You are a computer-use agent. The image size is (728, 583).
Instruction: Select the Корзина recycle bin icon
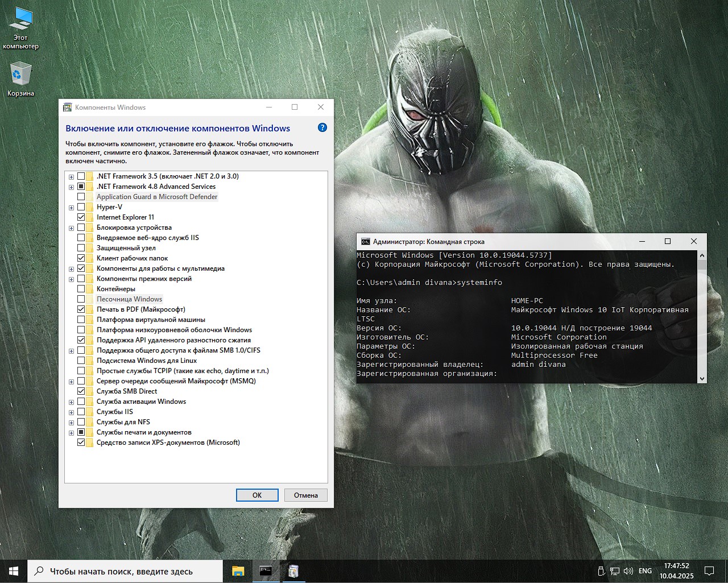coord(20,79)
